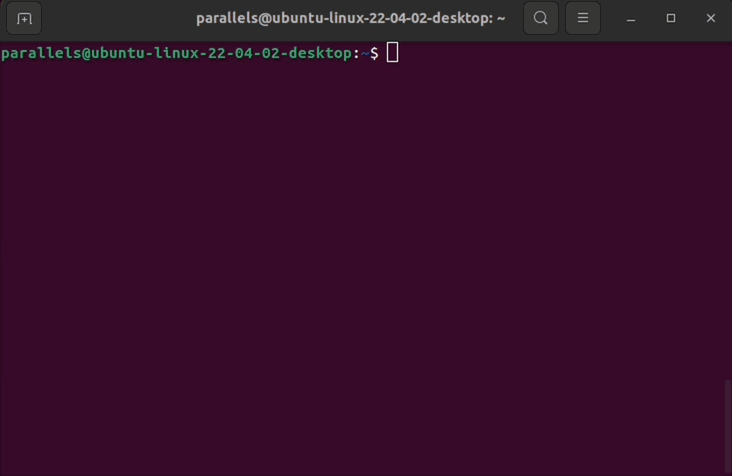Click the window title text in header
The width and height of the screenshot is (732, 476).
[350, 18]
